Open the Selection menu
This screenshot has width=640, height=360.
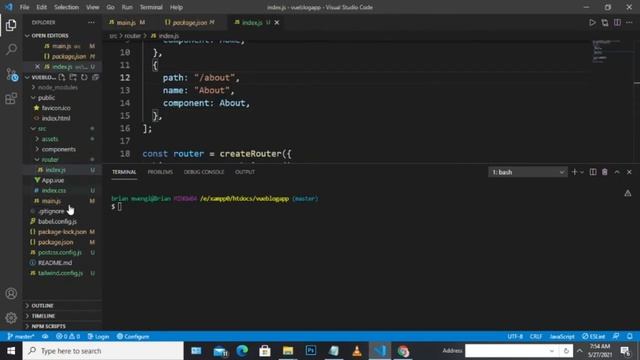66,7
